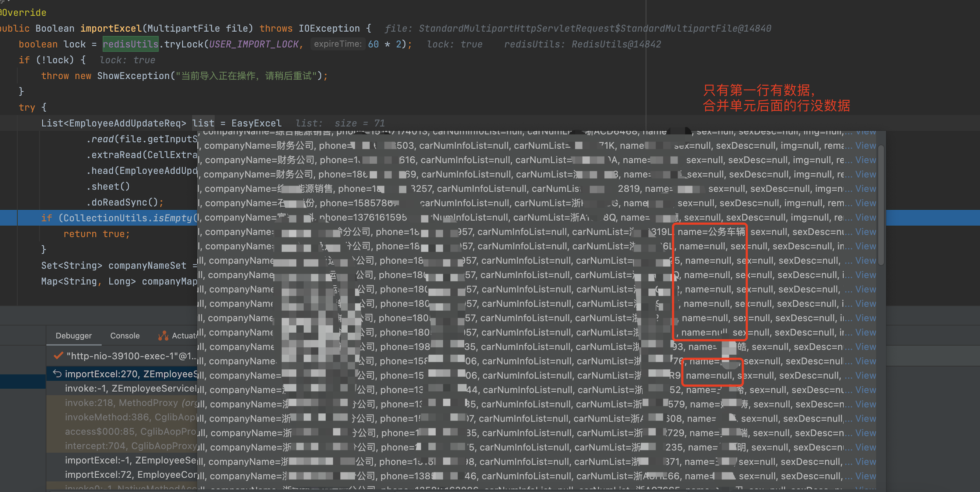Click View link on phone=1585786 row
The width and height of the screenshot is (980, 492).
866,203
